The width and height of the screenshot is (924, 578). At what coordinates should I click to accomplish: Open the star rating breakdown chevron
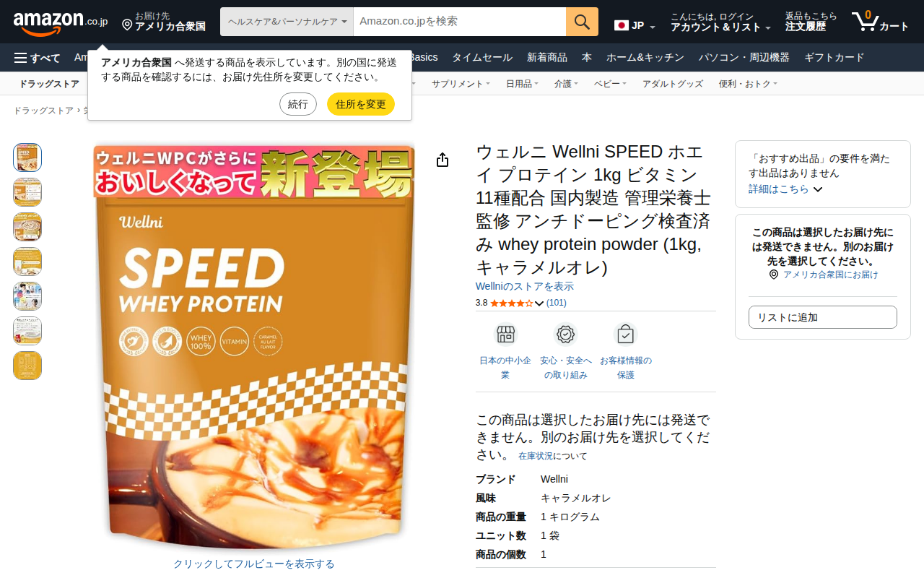(x=539, y=303)
